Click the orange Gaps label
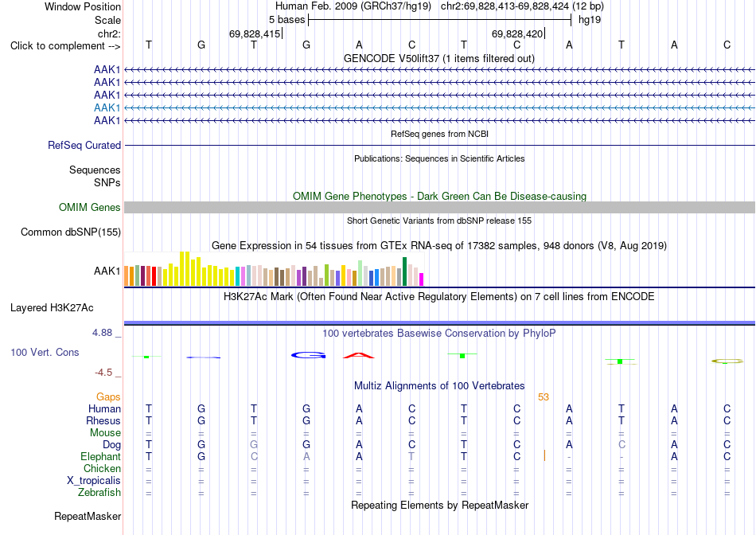 [108, 396]
